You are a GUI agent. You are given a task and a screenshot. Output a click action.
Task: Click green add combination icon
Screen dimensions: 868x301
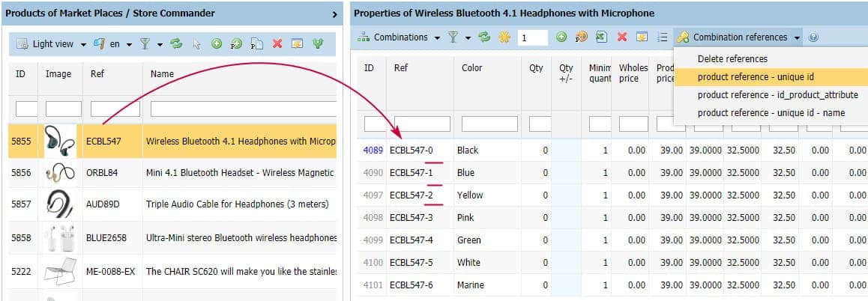coord(561,37)
